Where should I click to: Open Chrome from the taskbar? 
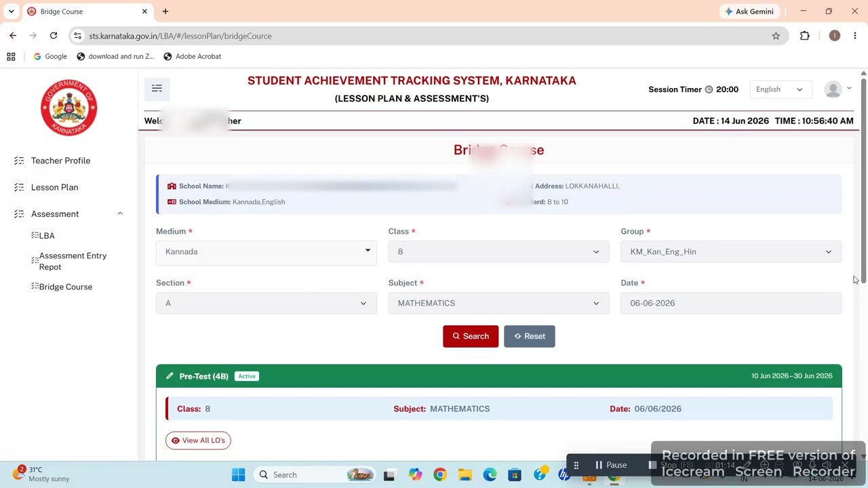click(x=440, y=475)
